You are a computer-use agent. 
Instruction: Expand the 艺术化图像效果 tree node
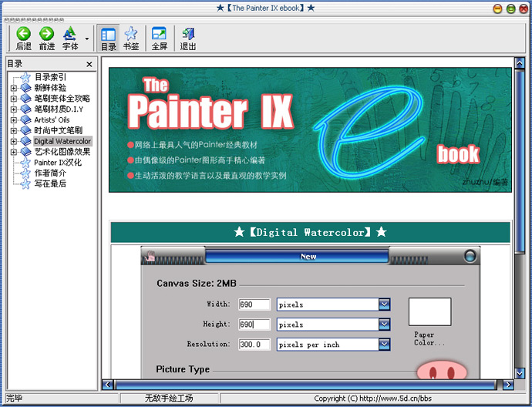tap(14, 152)
